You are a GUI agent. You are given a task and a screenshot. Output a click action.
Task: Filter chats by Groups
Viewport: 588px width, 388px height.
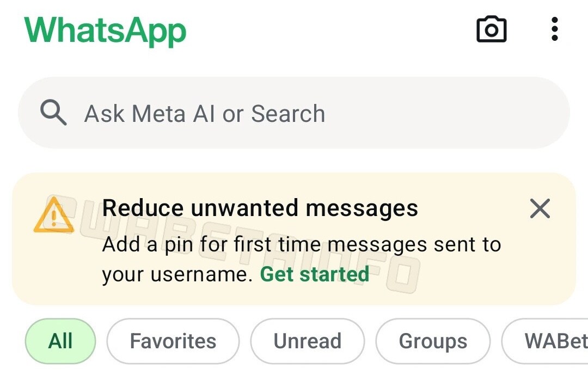[x=433, y=341]
